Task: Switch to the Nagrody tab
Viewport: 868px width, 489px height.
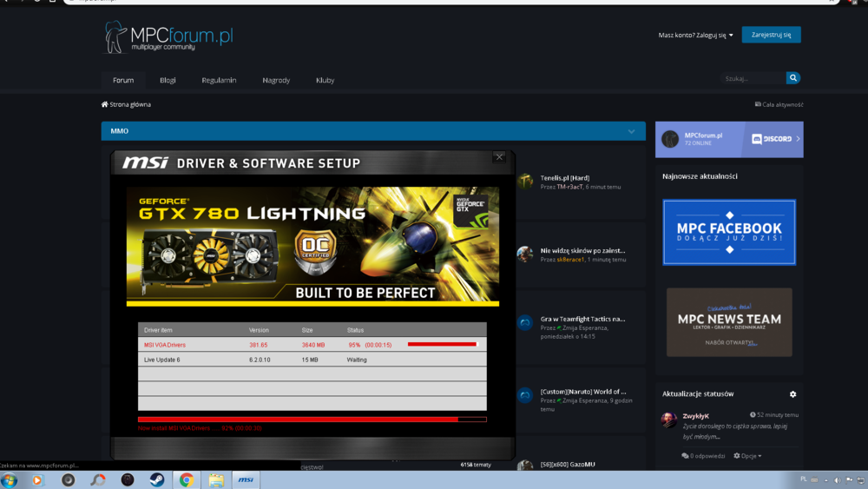Action: (x=276, y=80)
